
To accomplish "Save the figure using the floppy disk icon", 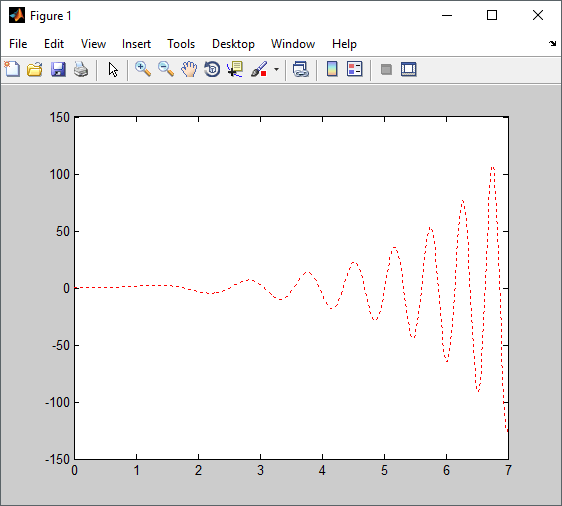I will coord(58,69).
